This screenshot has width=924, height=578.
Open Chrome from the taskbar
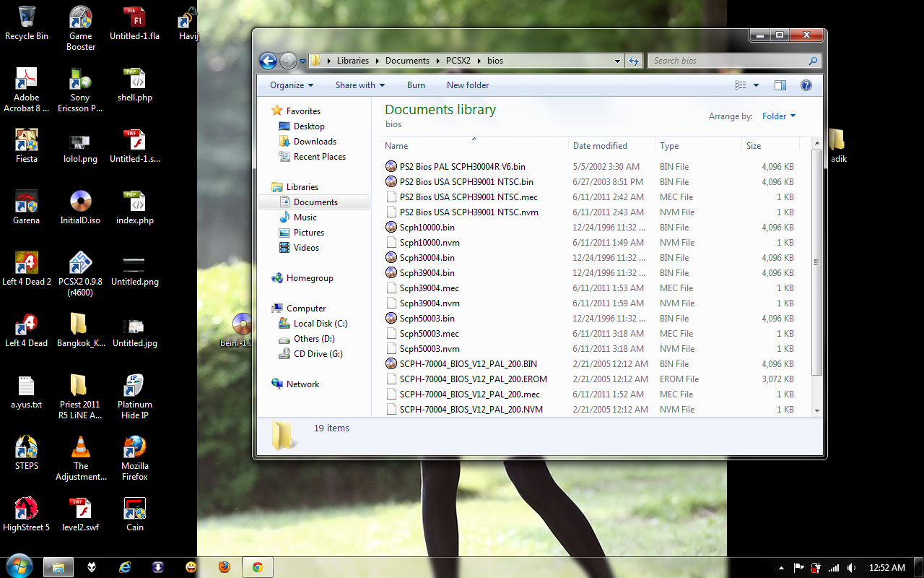click(x=257, y=567)
